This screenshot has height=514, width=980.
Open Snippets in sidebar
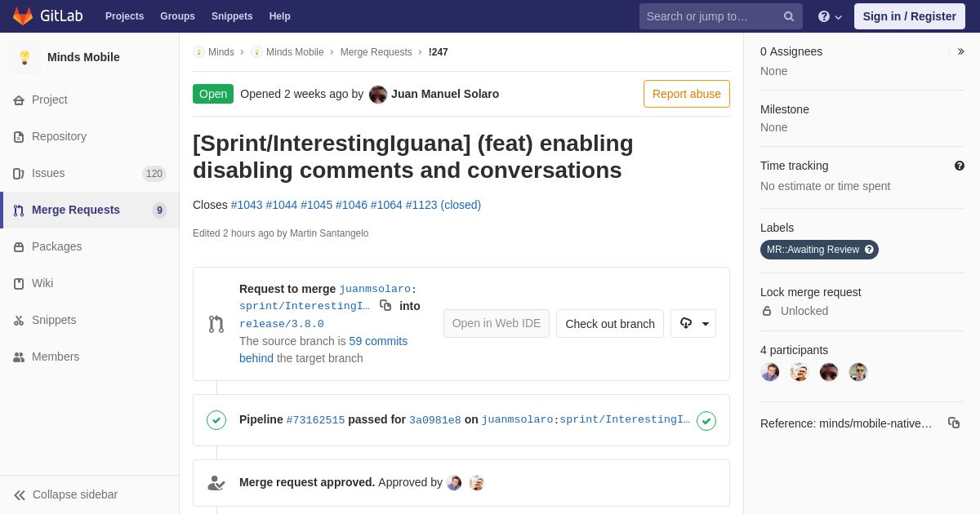pyautogui.click(x=90, y=320)
